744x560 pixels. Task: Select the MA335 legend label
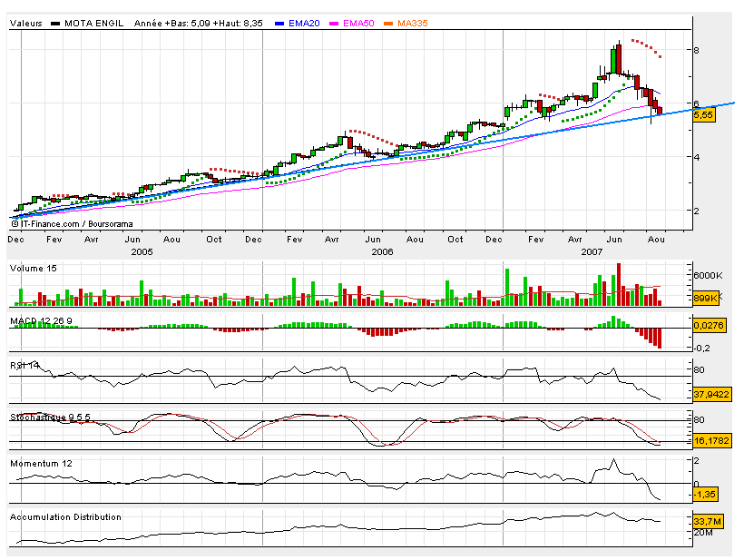(413, 24)
